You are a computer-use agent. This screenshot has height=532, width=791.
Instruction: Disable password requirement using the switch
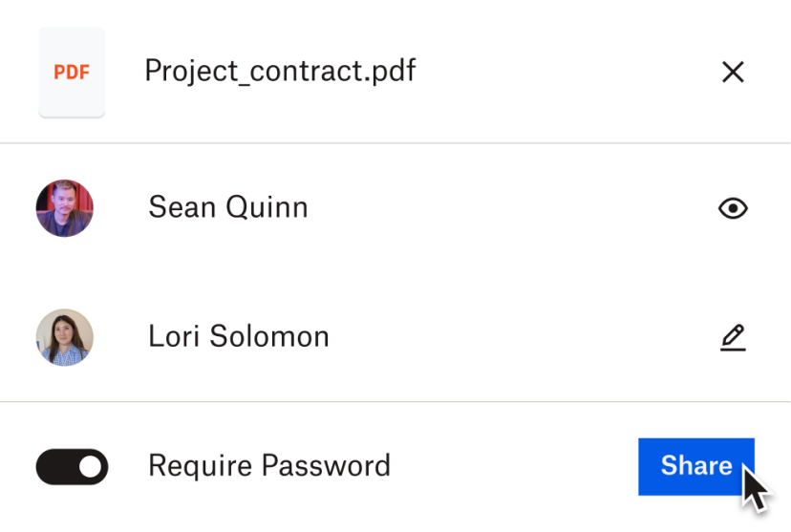[x=72, y=467]
